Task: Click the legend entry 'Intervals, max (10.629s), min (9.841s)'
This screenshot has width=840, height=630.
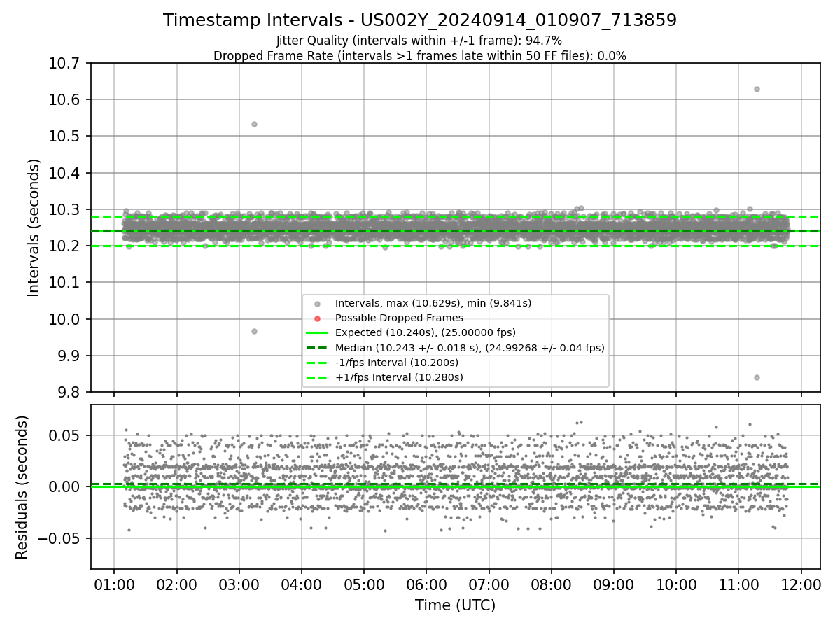Action: [x=433, y=303]
